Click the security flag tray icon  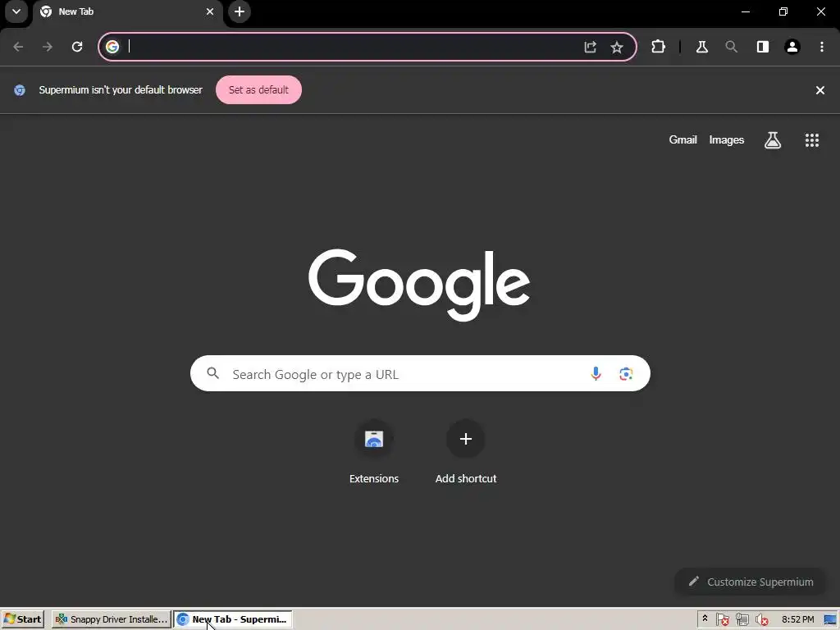(722, 619)
